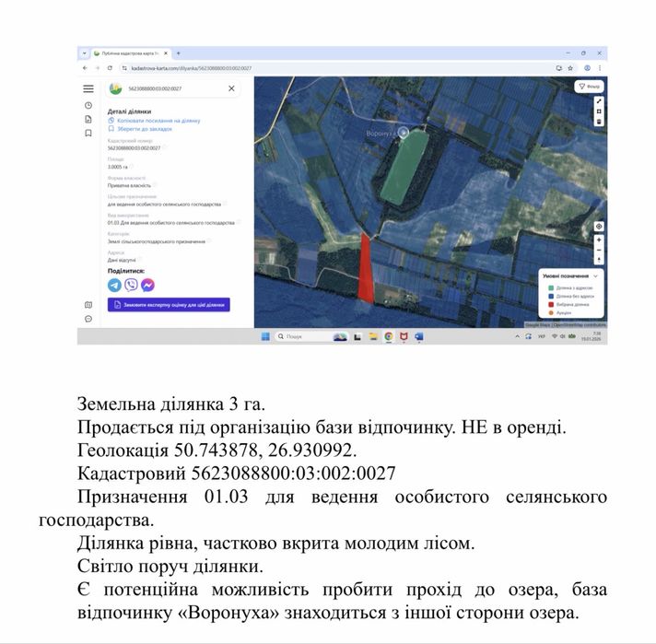The width and height of the screenshot is (656, 644).
Task: Open the history clock icon in sidebar
Action: coord(88,105)
